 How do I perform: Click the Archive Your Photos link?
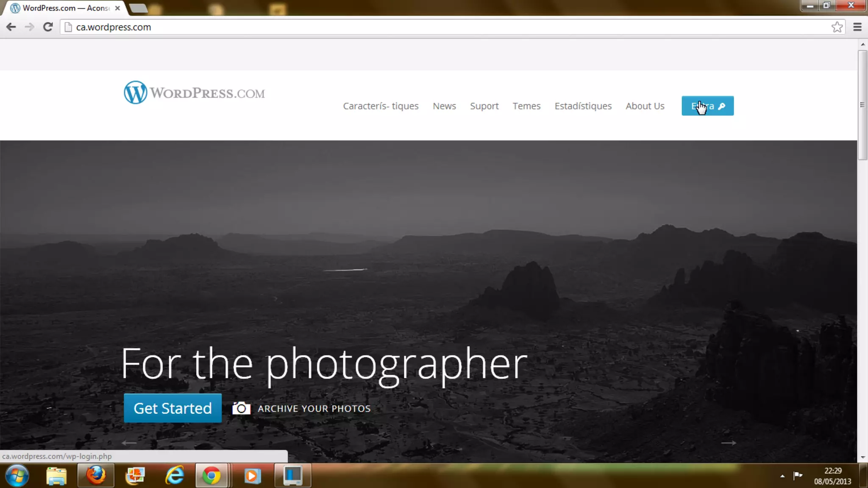(x=314, y=409)
